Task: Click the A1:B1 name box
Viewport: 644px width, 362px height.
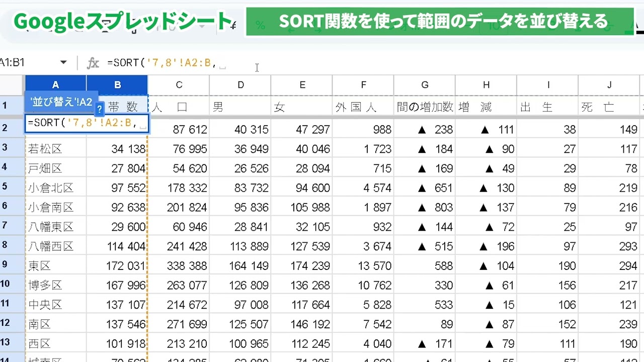Action: (20, 63)
